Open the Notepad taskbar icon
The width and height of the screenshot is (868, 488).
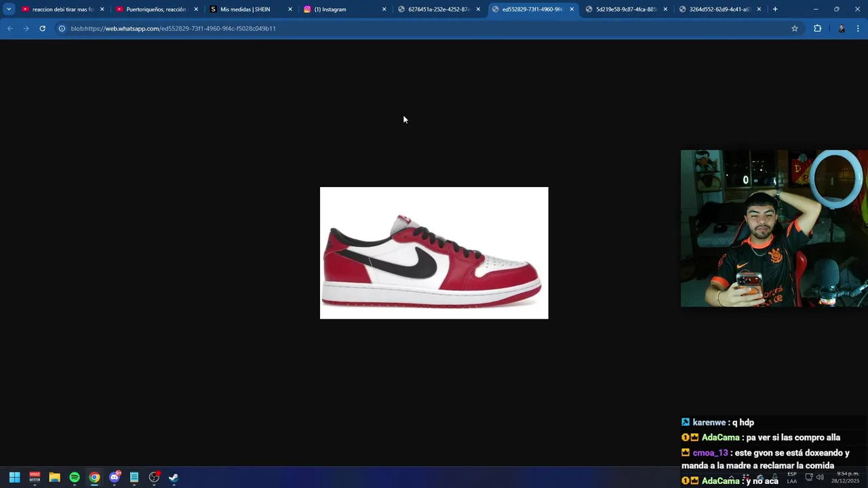(134, 477)
